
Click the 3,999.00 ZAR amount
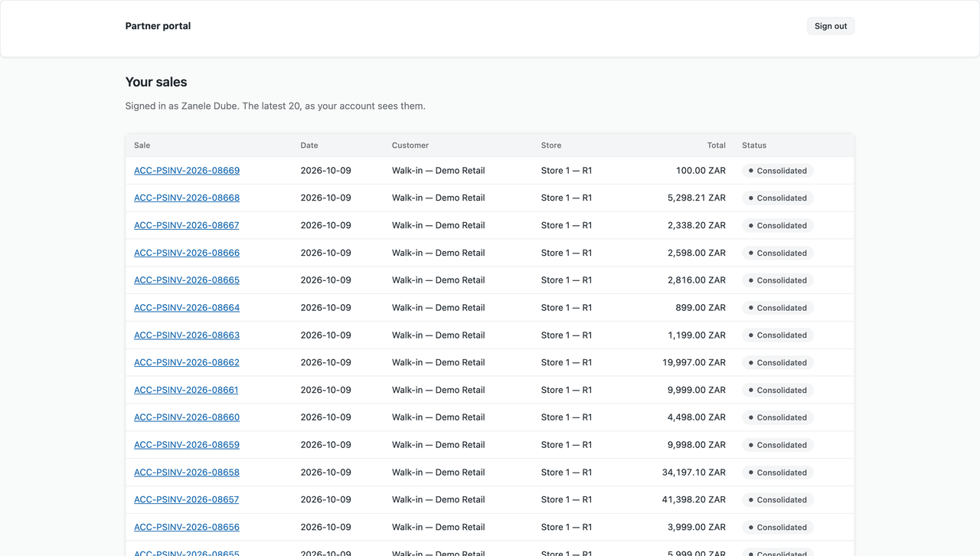pyautogui.click(x=697, y=527)
